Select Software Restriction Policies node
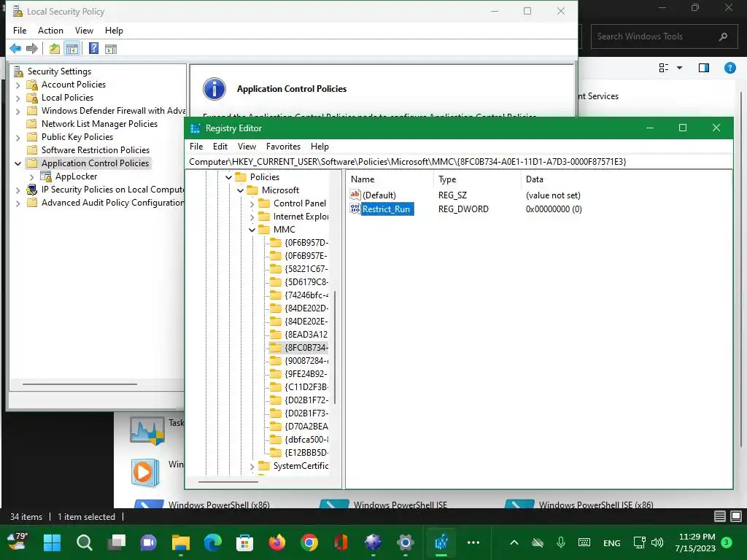This screenshot has height=560, width=747. click(96, 150)
